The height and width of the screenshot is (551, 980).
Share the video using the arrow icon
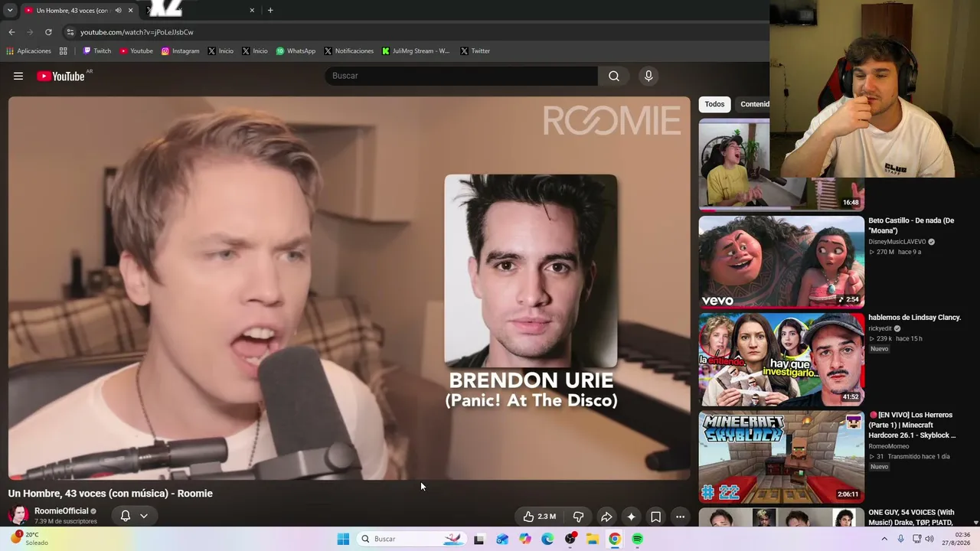tap(606, 517)
